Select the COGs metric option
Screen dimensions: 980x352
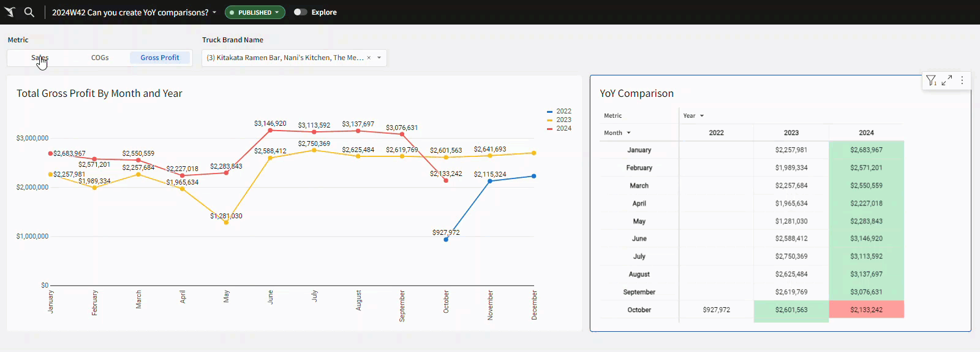point(100,58)
